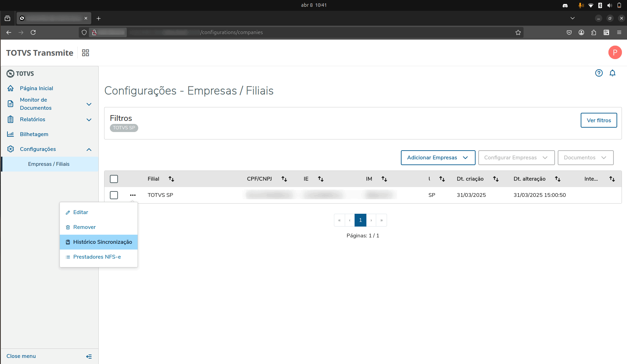Go to next page in pagination
This screenshot has width=627, height=364.
pyautogui.click(x=371, y=220)
